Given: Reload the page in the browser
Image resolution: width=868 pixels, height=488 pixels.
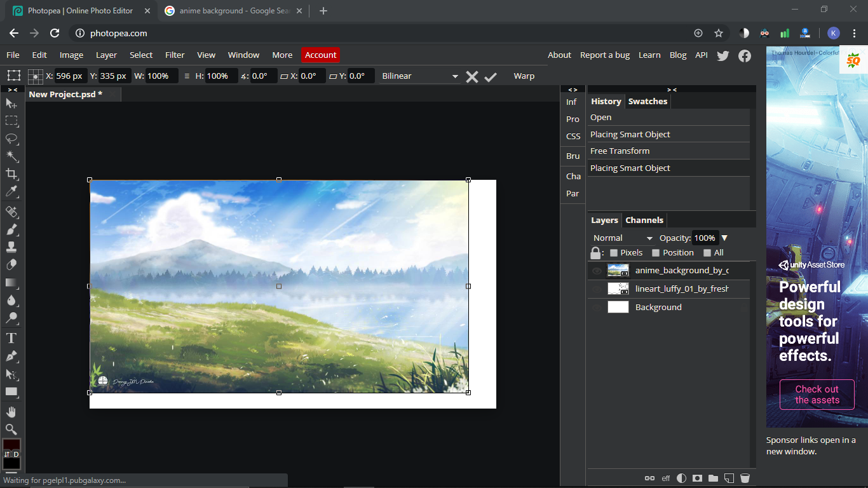Looking at the screenshot, I should 55,33.
